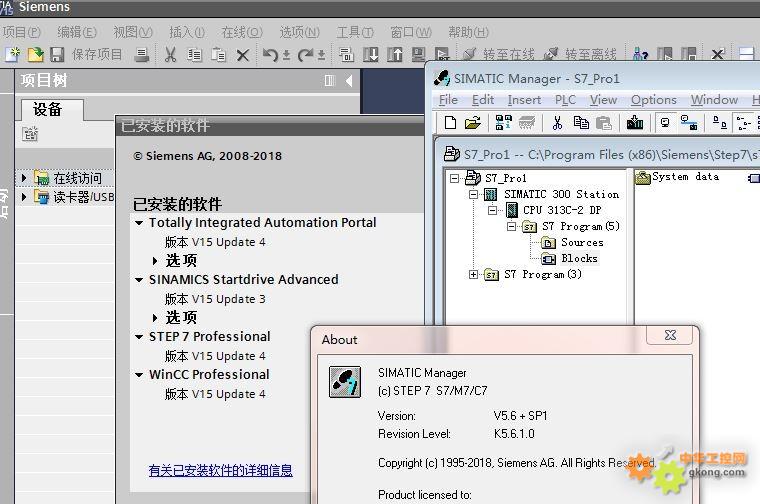760x504 pixels.
Task: Collapse Totally Integrated Automation Portal entry
Action: pyautogui.click(x=139, y=223)
